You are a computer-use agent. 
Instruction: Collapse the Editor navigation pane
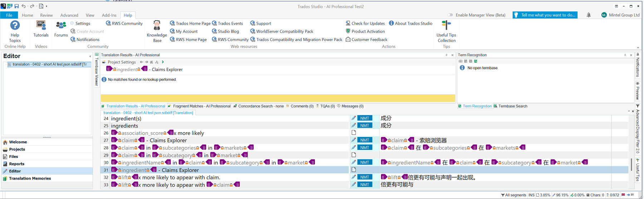[90, 56]
